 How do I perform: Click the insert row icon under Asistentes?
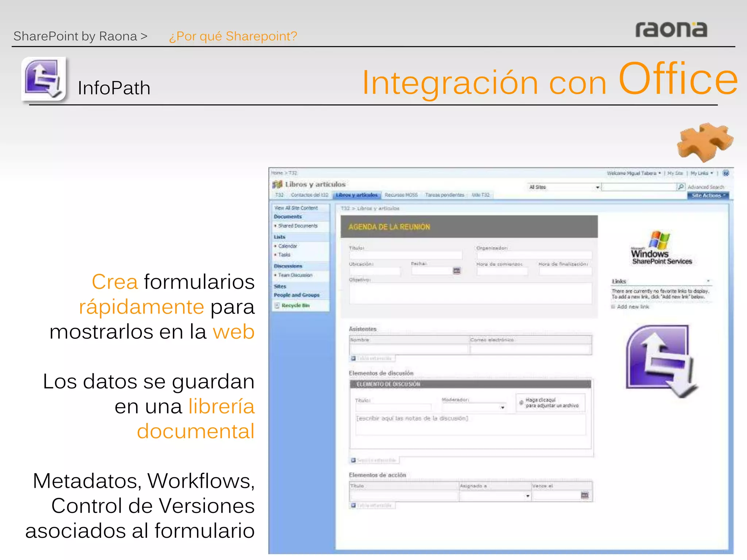pyautogui.click(x=353, y=358)
